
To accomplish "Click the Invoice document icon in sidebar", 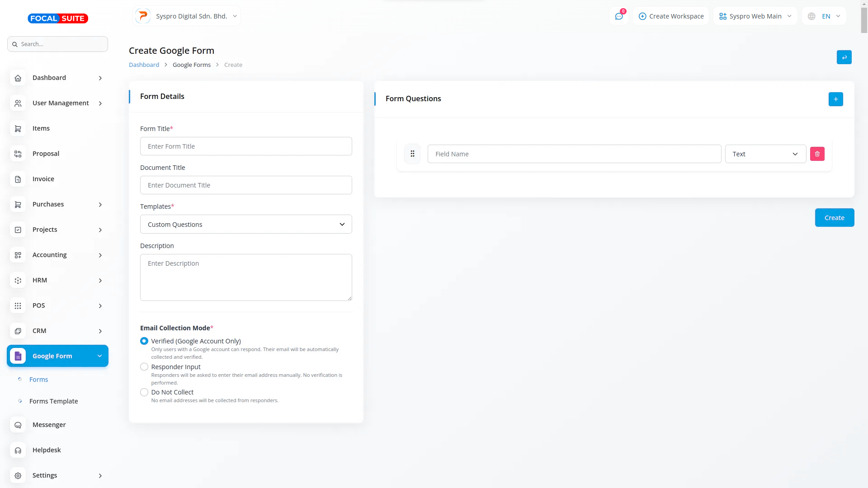I will pos(18,179).
